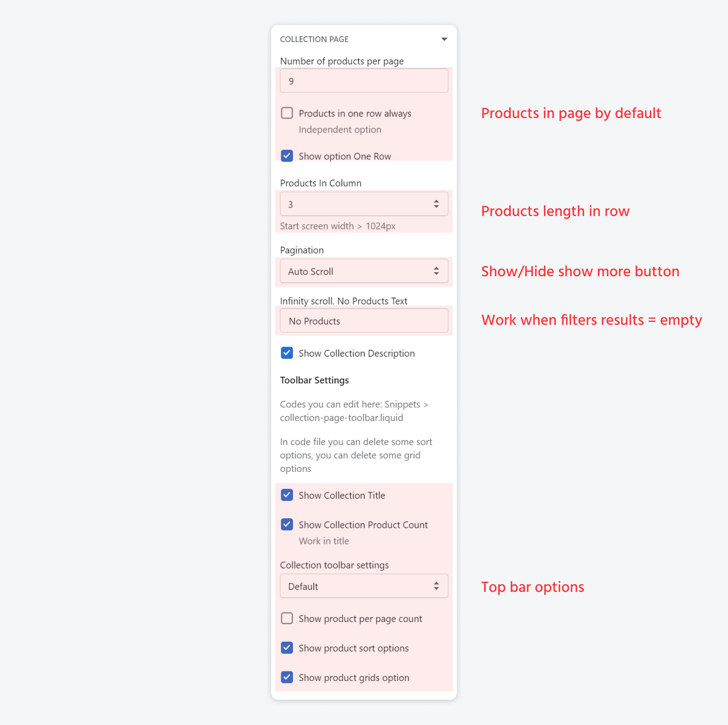728x725 pixels.
Task: Click the Products In Column stepper arrows
Action: [436, 204]
